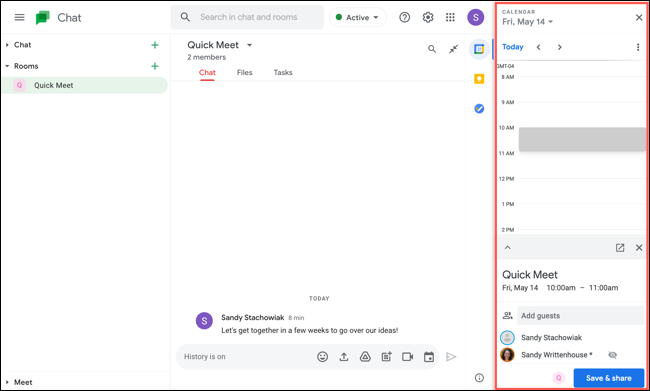
Task: Go to next day in calendar
Action: [560, 47]
